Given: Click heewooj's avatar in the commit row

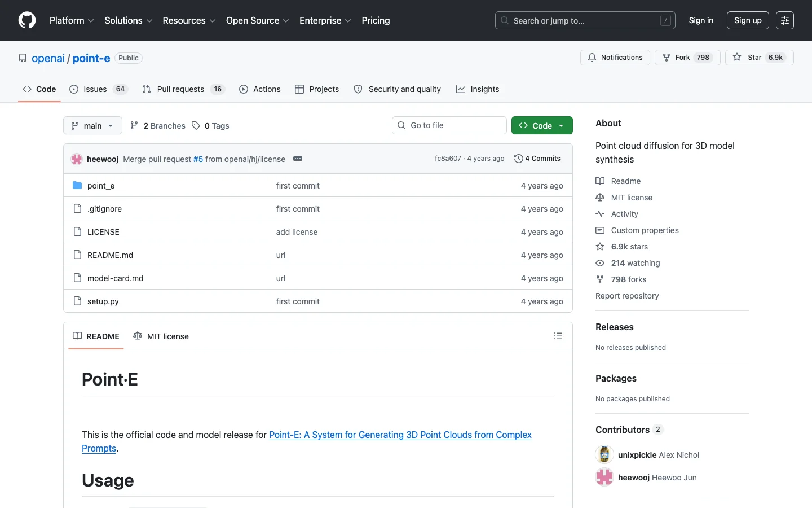Looking at the screenshot, I should click(77, 159).
